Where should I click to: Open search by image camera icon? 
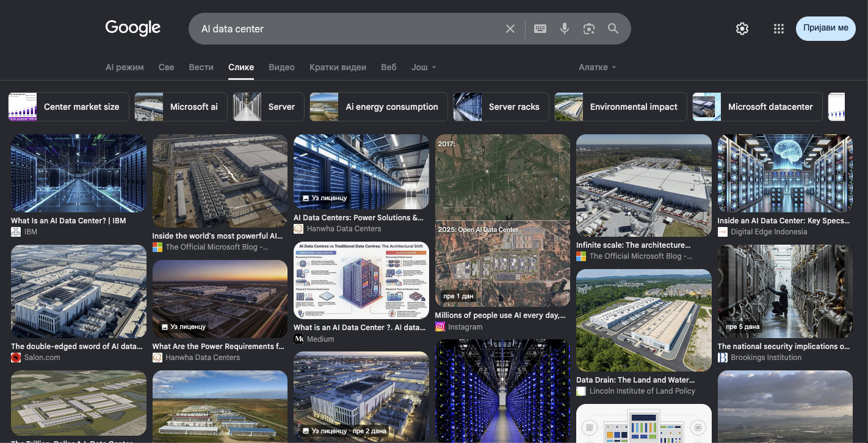(x=589, y=29)
